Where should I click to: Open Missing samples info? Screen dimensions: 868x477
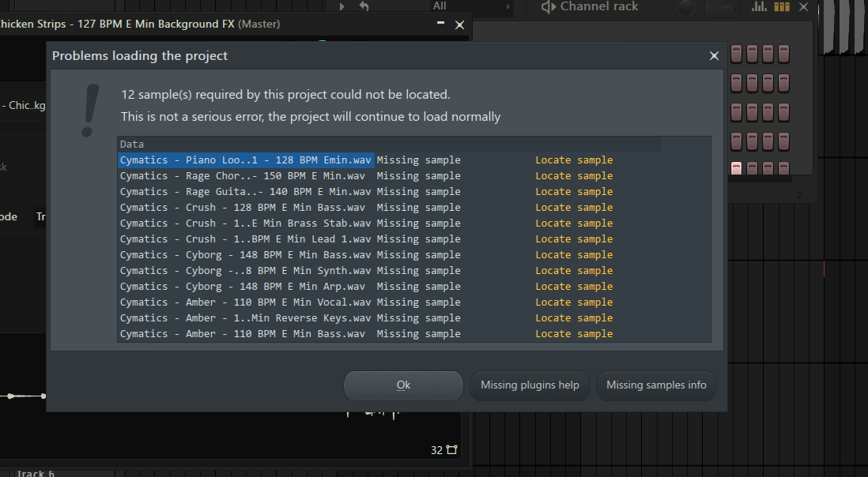pyautogui.click(x=656, y=385)
